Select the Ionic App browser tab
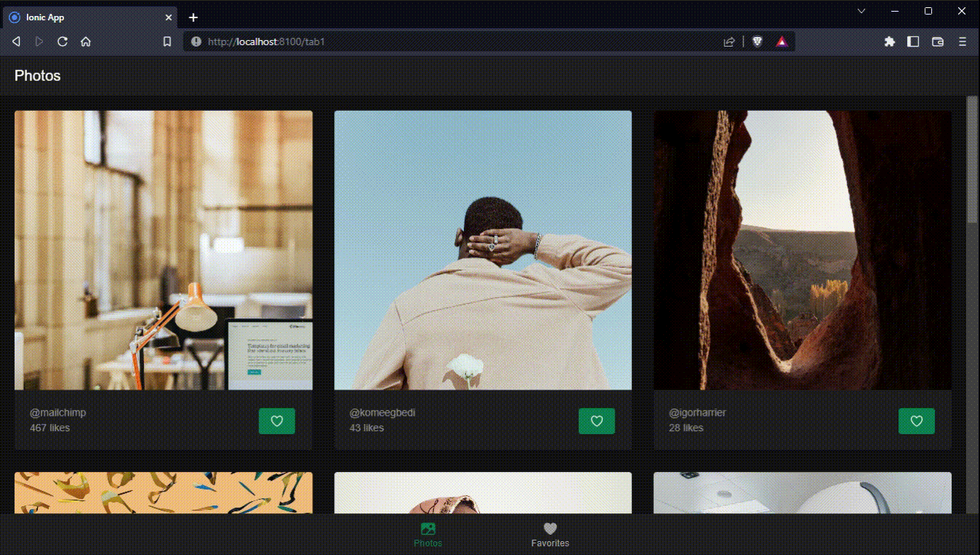980x555 pixels. point(90,17)
